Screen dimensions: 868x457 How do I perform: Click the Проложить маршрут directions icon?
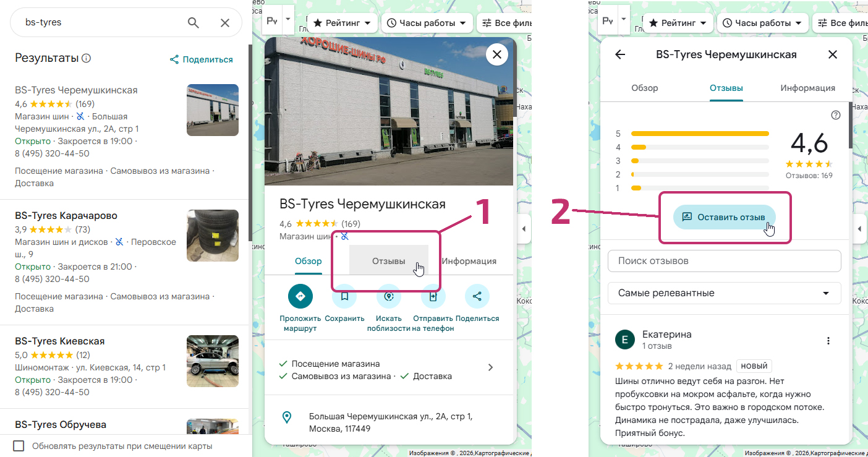(x=300, y=296)
